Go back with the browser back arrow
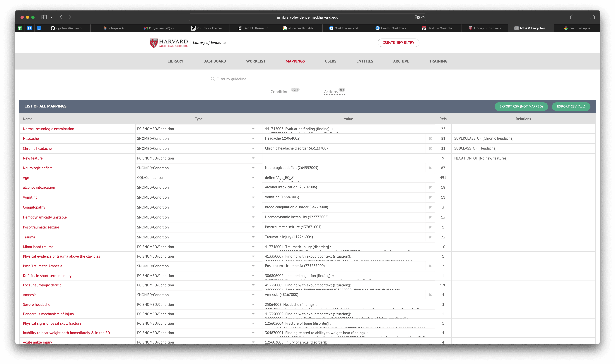Screen dimensions: 615x364 (x=61, y=17)
